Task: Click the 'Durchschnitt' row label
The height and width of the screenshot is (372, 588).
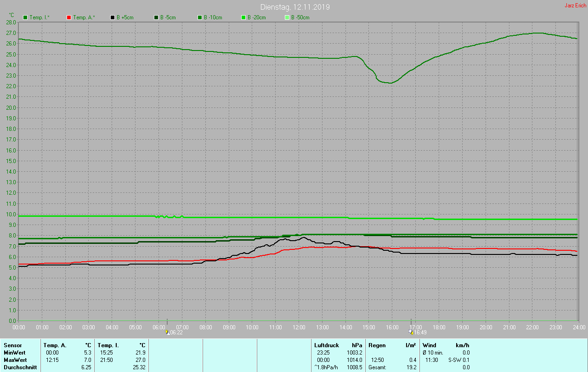Action: click(20, 367)
